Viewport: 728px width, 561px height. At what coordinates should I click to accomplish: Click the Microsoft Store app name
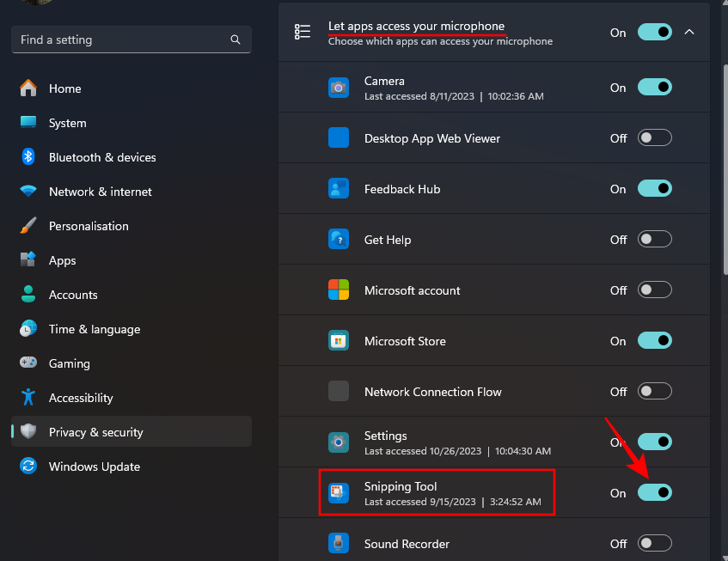pos(405,341)
